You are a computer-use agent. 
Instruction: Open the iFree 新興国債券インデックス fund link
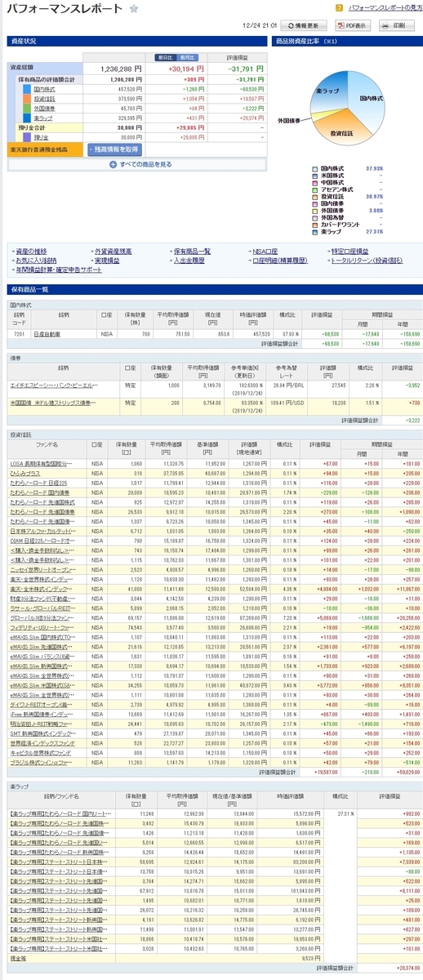(x=42, y=715)
